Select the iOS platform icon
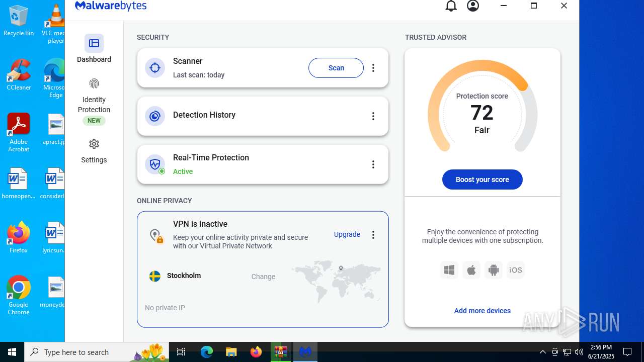The width and height of the screenshot is (644, 362). [x=516, y=270]
